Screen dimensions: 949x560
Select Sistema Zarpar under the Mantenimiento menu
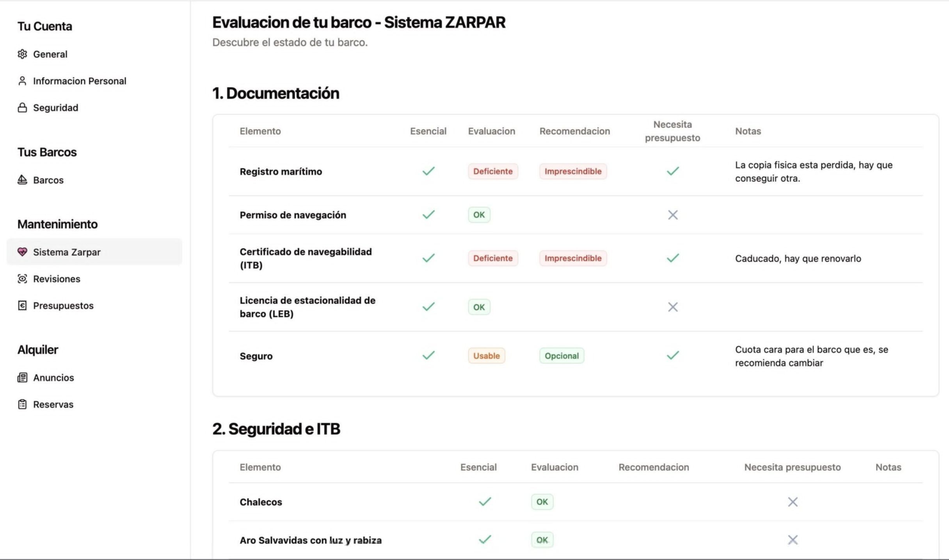tap(66, 252)
